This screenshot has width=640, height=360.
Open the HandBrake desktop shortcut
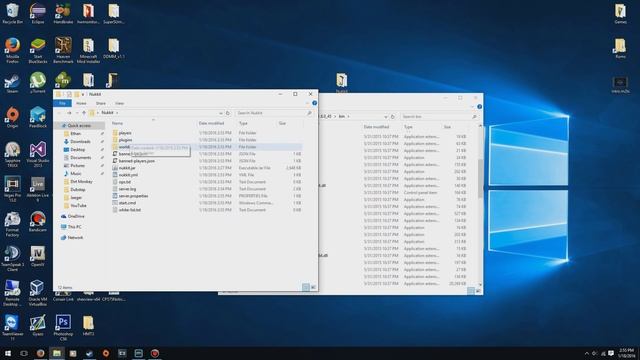click(x=63, y=13)
